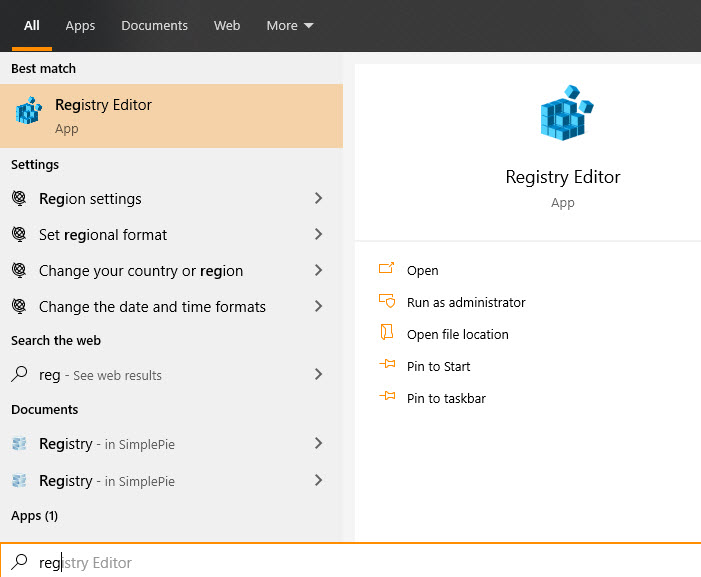Click the Apps (1) section header

[34, 516]
